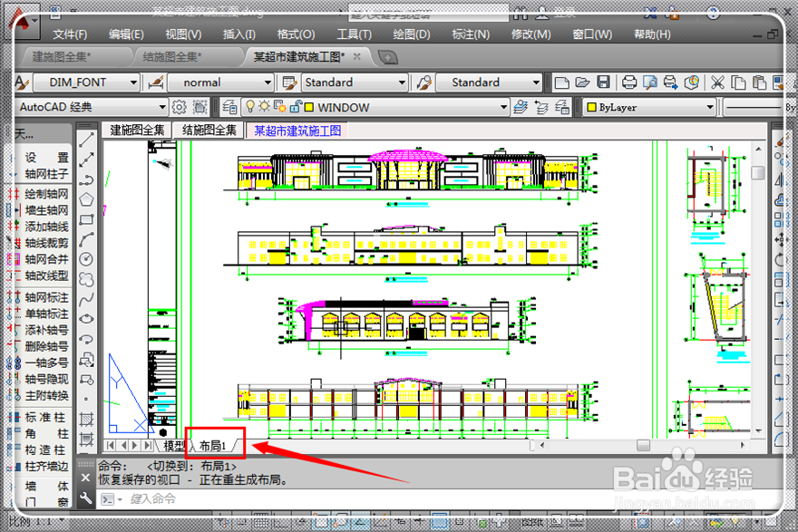Switch to the 布局1 layout tab
798x532 pixels.
pos(213,446)
